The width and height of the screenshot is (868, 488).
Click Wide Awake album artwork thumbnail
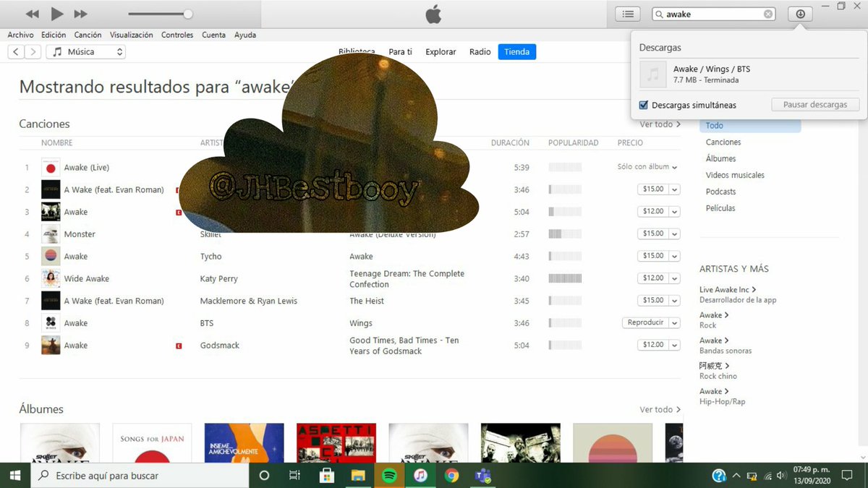point(51,278)
